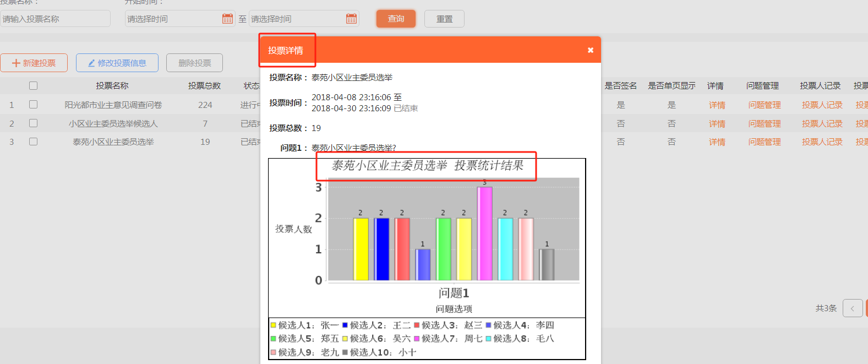Check the 泰苑小区业主委员选举 row checkbox
The width and height of the screenshot is (868, 364).
coord(34,142)
